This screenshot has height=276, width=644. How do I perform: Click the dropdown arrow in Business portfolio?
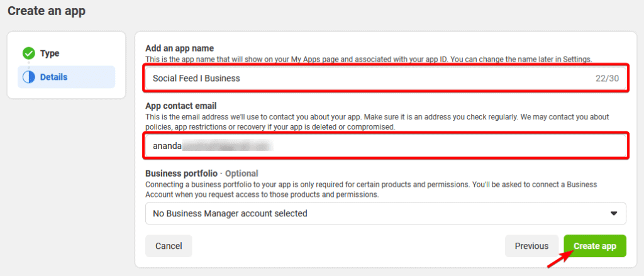coord(614,214)
